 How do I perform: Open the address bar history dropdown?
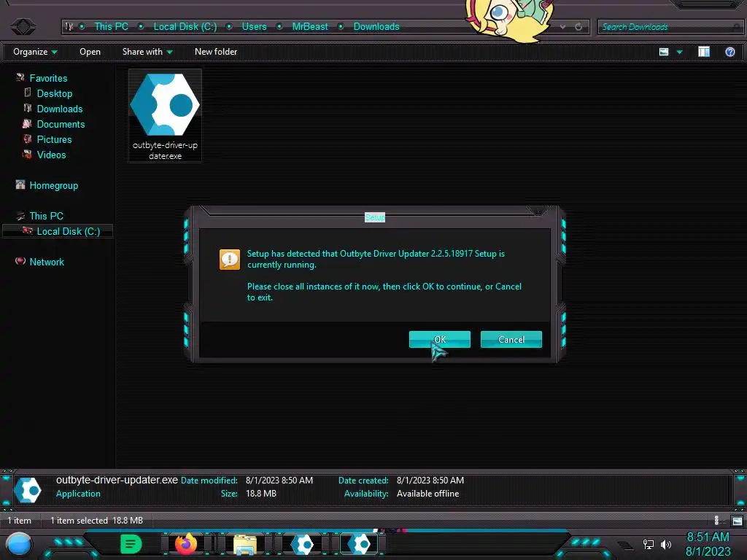pyautogui.click(x=562, y=27)
